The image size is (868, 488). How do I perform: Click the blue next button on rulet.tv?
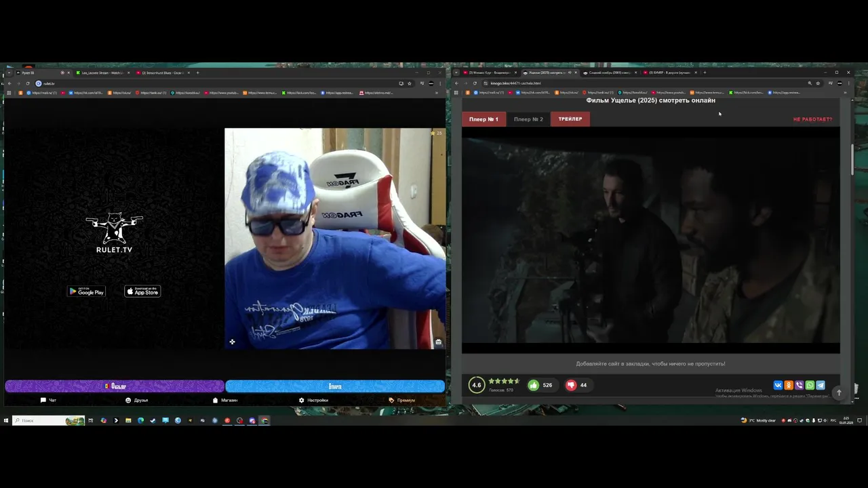(x=335, y=386)
